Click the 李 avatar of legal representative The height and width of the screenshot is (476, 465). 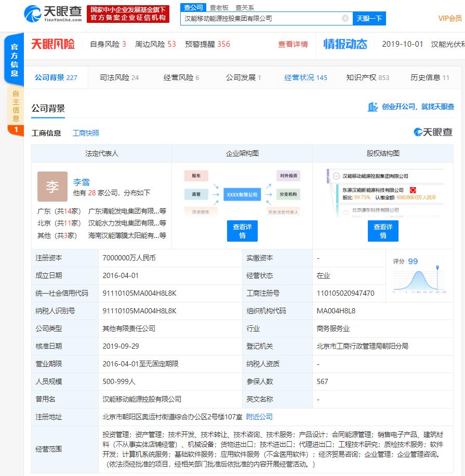tap(52, 187)
